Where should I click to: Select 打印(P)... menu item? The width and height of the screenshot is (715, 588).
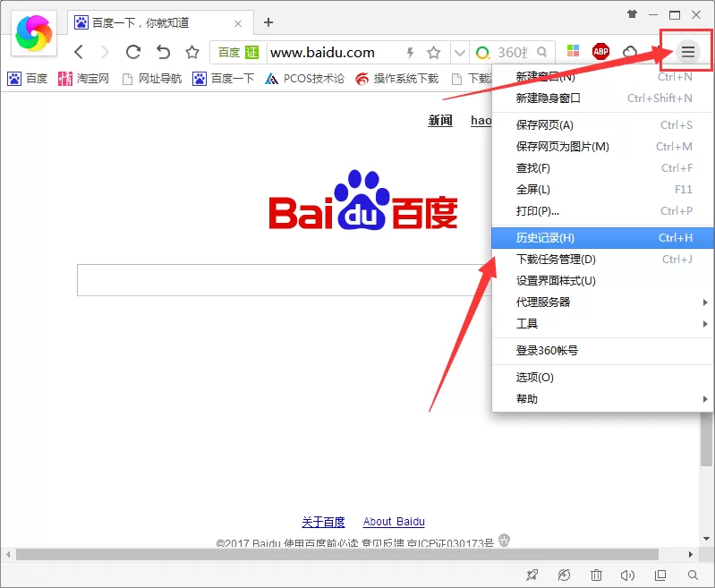pos(604,210)
